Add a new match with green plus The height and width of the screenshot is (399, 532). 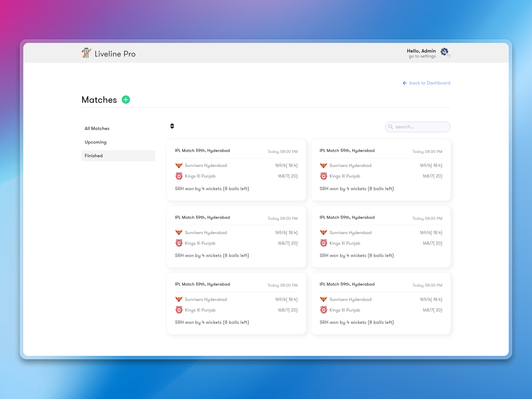click(x=126, y=100)
